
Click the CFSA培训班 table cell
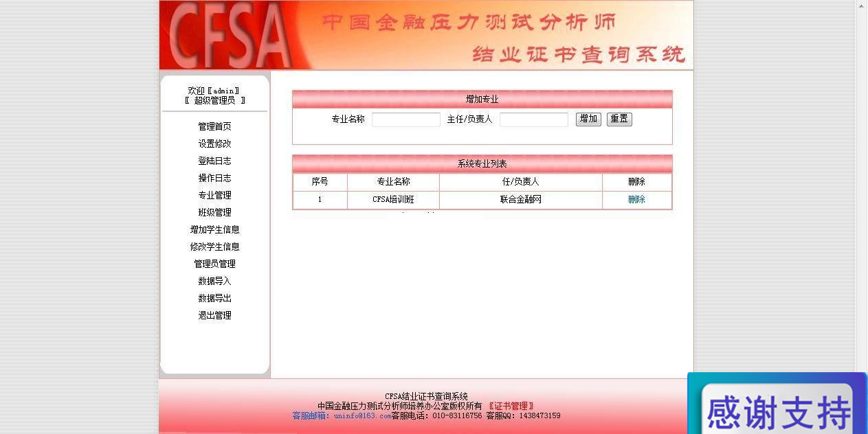[x=393, y=199]
